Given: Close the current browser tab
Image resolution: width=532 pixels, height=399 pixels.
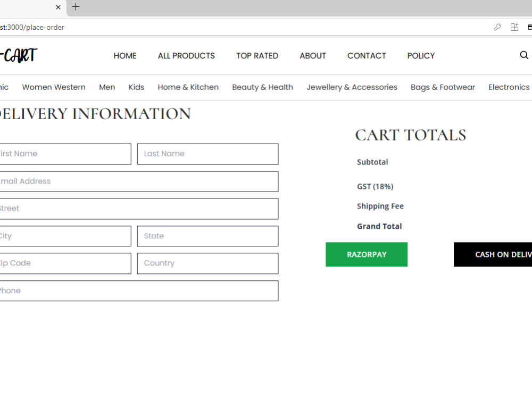Looking at the screenshot, I should pos(58,7).
